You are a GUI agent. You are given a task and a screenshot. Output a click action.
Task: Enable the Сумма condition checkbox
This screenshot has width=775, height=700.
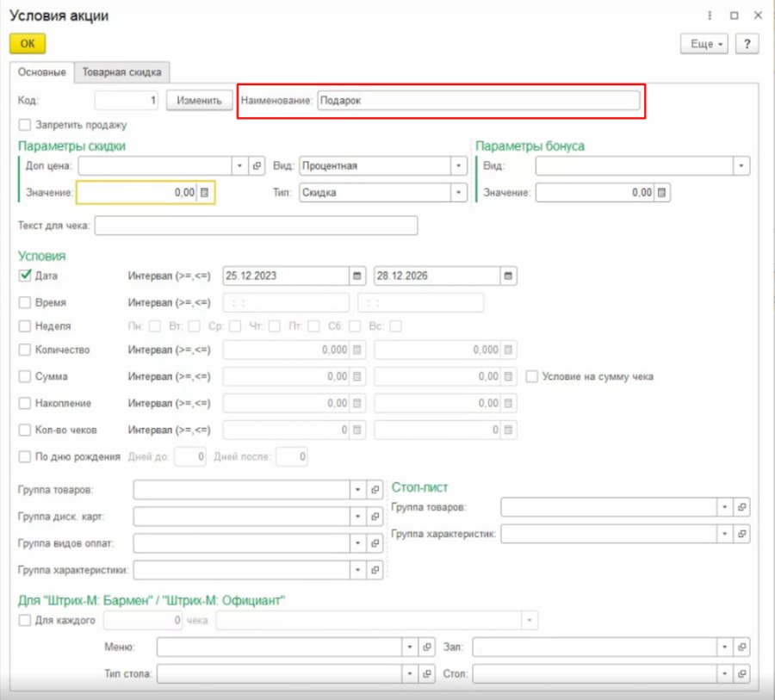click(25, 377)
